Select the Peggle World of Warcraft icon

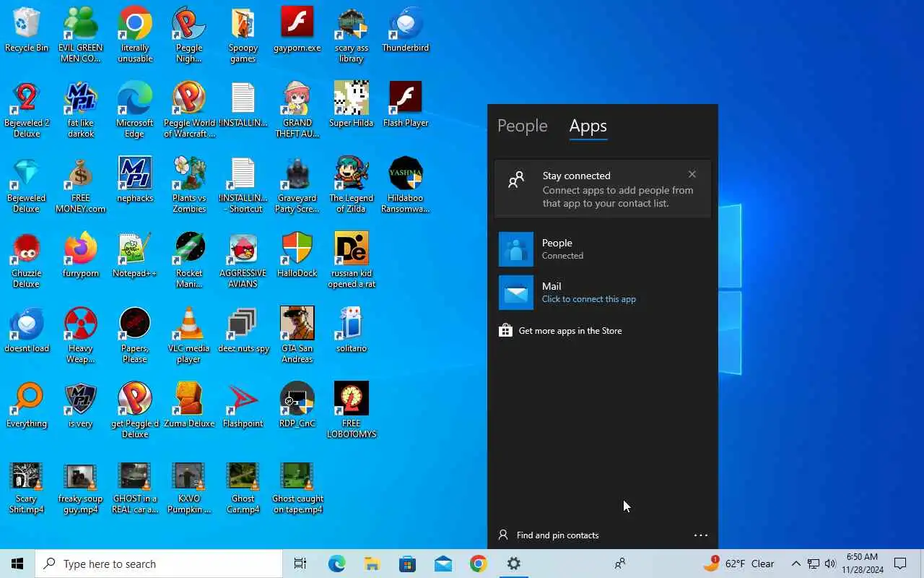point(189,111)
